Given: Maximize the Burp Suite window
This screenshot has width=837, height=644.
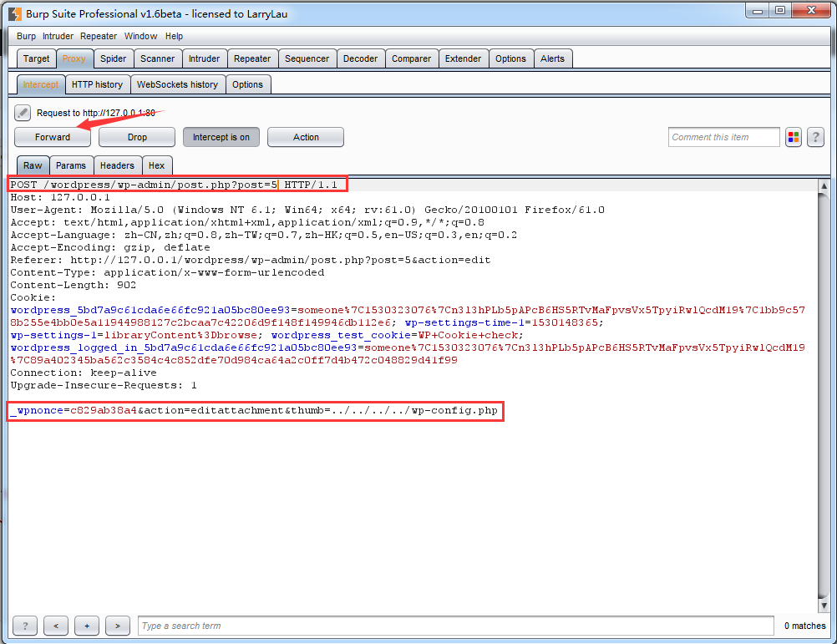Looking at the screenshot, I should point(780,10).
